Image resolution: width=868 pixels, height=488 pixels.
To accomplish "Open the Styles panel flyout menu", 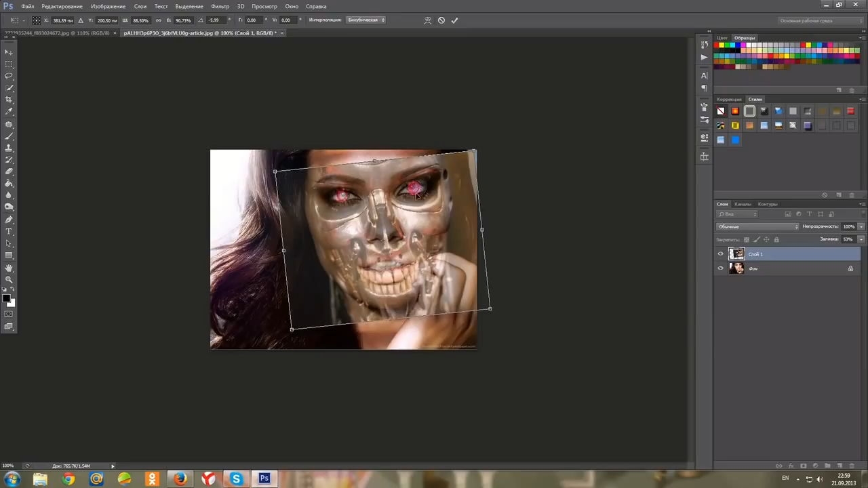I will point(862,100).
